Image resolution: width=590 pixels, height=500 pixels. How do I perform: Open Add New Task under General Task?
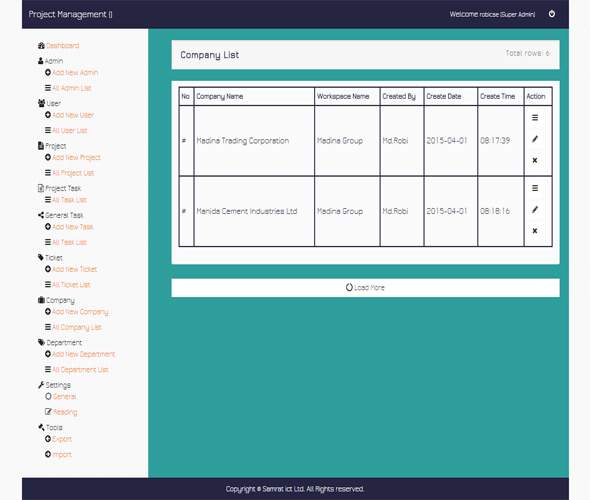click(x=73, y=227)
